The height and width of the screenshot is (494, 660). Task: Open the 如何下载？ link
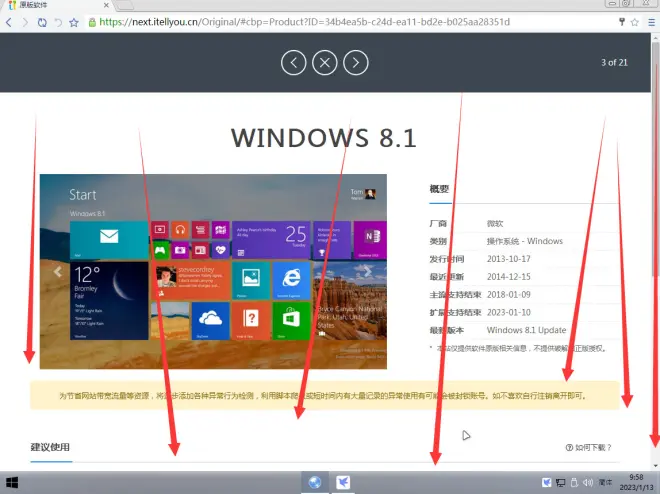tap(588, 447)
